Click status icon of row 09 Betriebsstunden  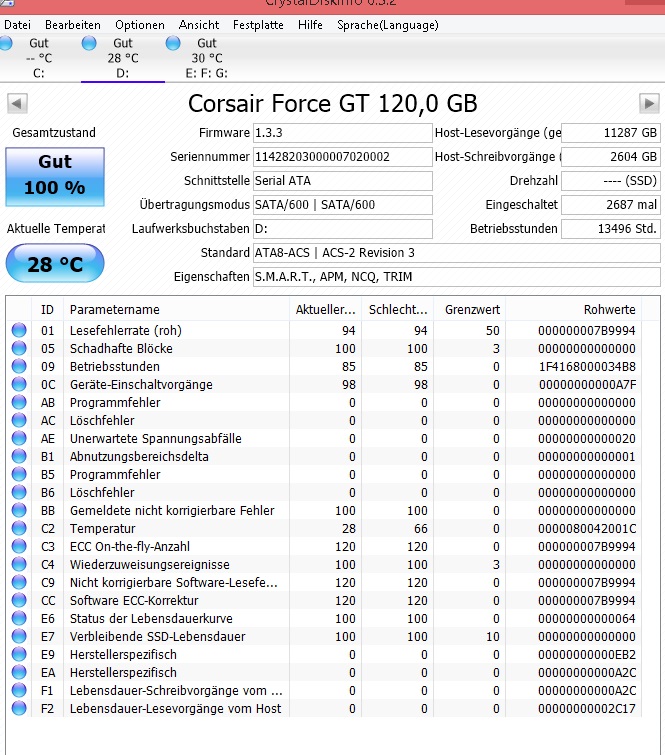19,366
